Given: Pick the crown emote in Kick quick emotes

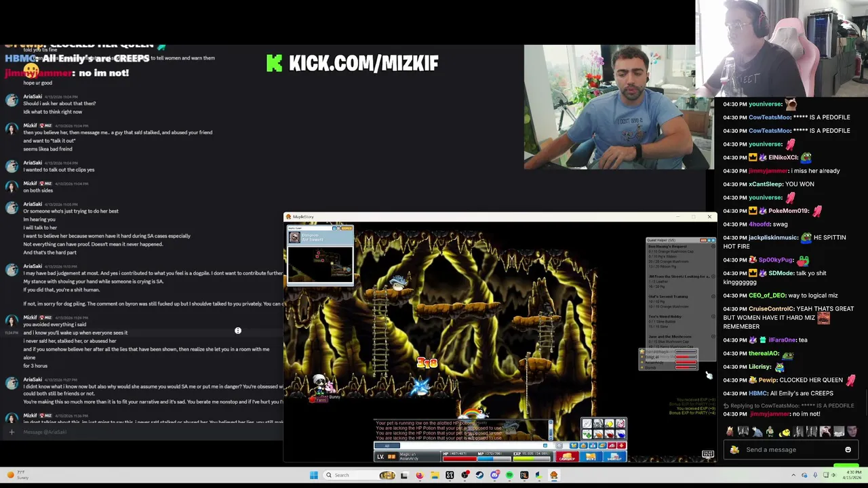Looking at the screenshot, I should tap(730, 431).
